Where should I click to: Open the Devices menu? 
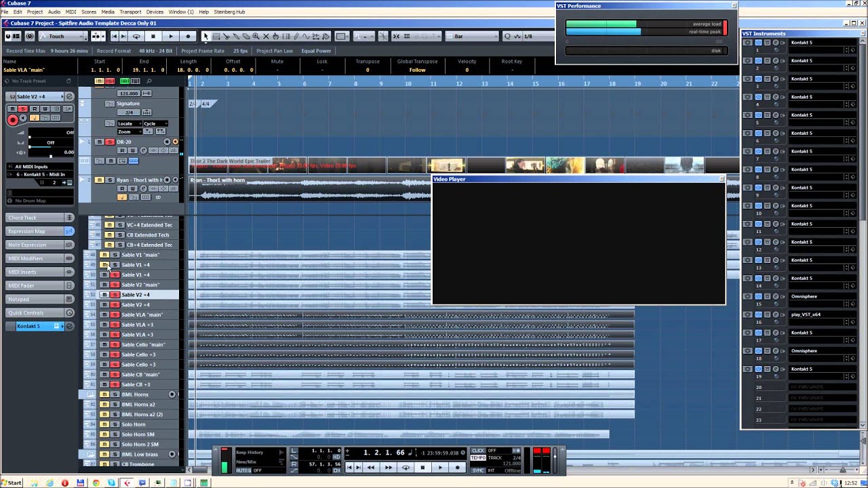pyautogui.click(x=155, y=12)
